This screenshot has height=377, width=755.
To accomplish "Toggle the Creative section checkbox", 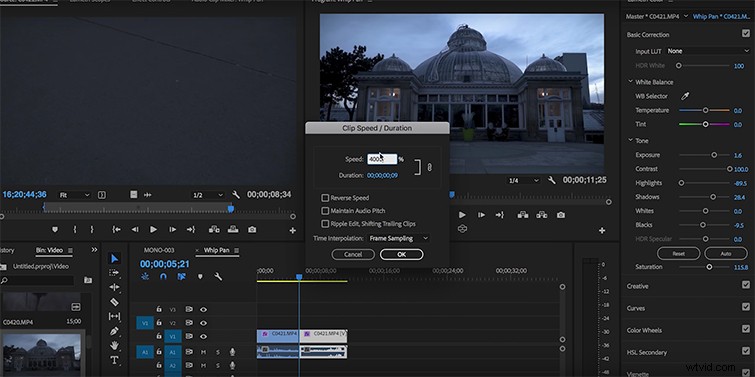I will click(x=746, y=285).
